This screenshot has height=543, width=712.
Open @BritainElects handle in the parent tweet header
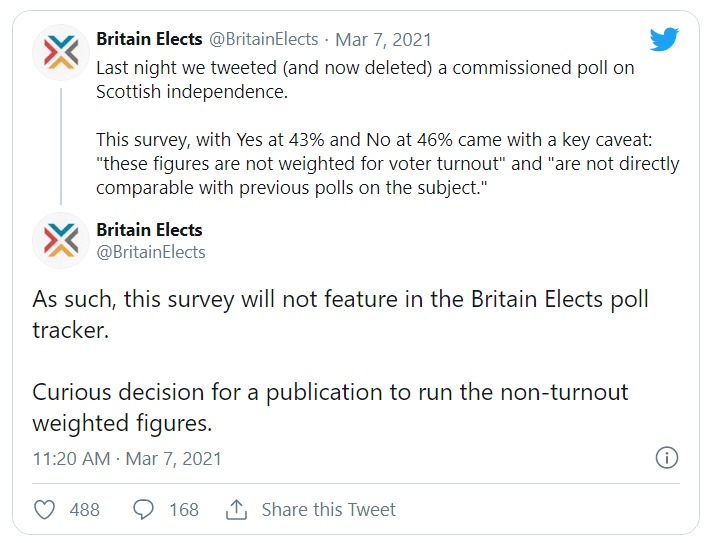click(x=263, y=39)
